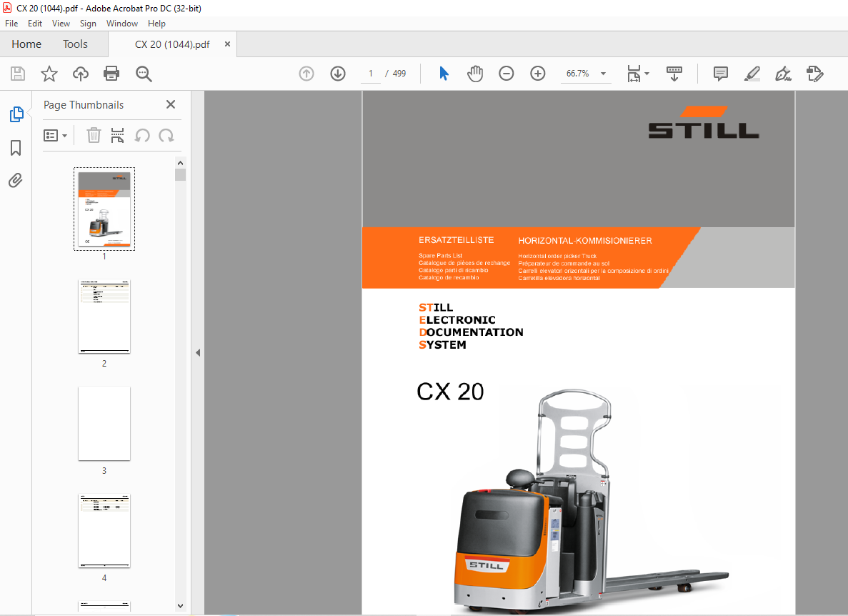Close the Page Thumbnails panel
Image resolution: width=848 pixels, height=616 pixels.
(170, 104)
